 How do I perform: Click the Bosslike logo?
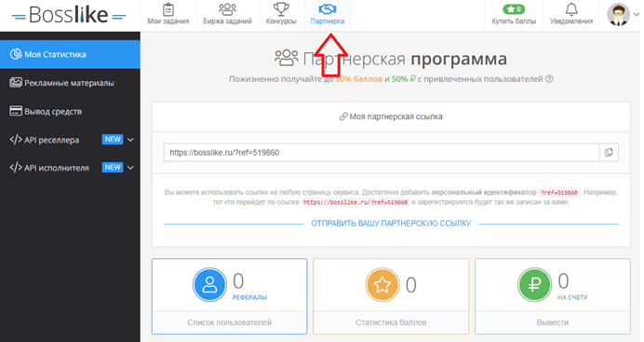[69, 15]
